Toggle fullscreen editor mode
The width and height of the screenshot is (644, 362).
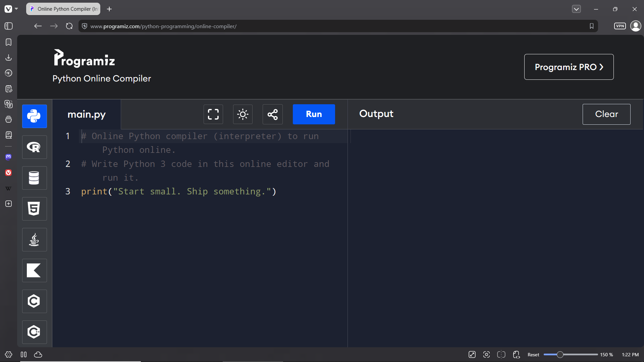click(213, 114)
